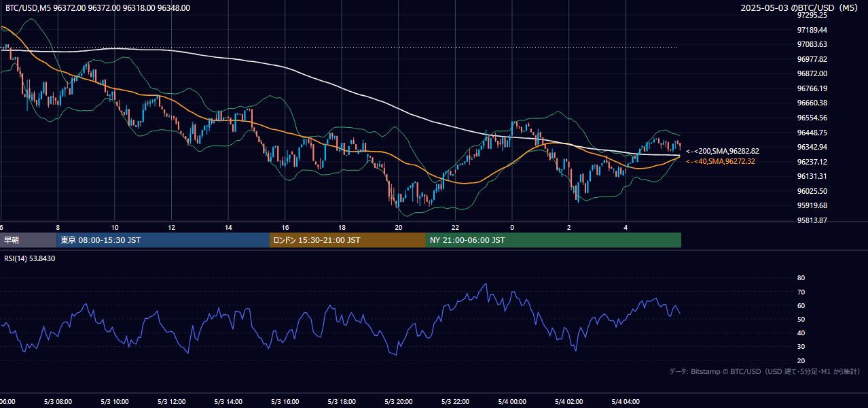Select the 東京 08:00-15:30 JST session bar
The height and width of the screenshot is (408, 868).
(163, 240)
